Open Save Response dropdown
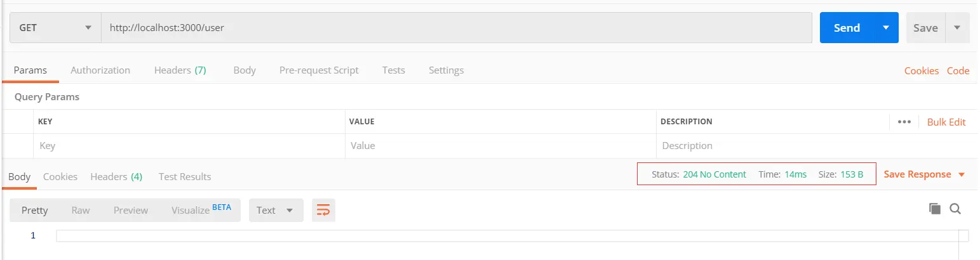Image resolution: width=980 pixels, height=260 pixels. [x=924, y=174]
